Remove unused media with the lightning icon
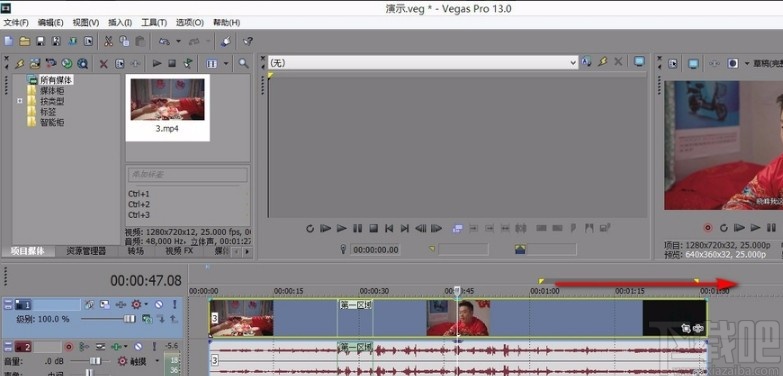Viewport: 783px width, 376px height. click(x=19, y=63)
